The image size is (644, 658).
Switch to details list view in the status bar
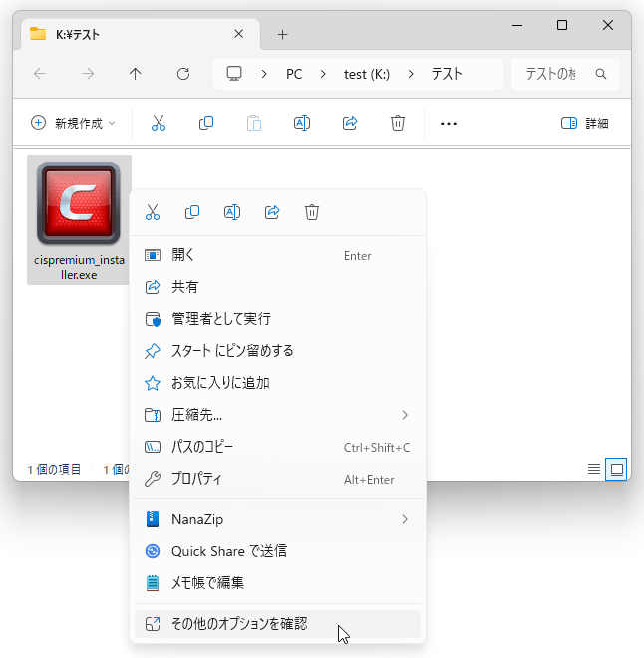click(x=593, y=469)
